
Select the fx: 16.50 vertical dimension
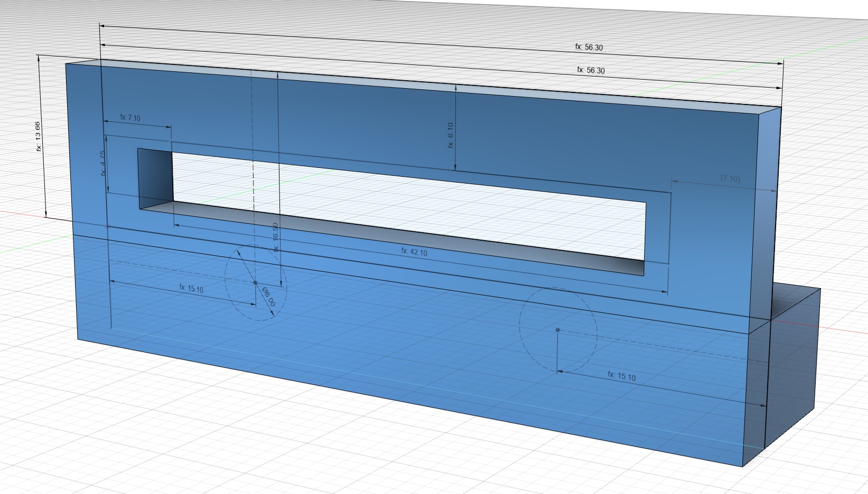coord(275,236)
